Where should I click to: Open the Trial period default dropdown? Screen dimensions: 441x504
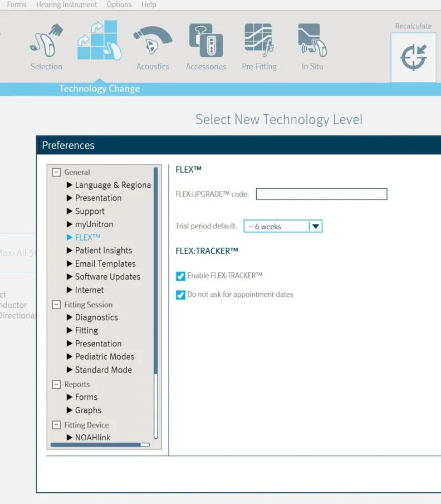click(283, 226)
